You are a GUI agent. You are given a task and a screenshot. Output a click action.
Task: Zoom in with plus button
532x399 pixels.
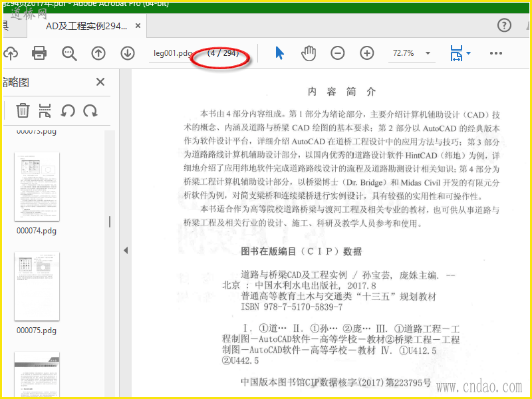pyautogui.click(x=367, y=53)
